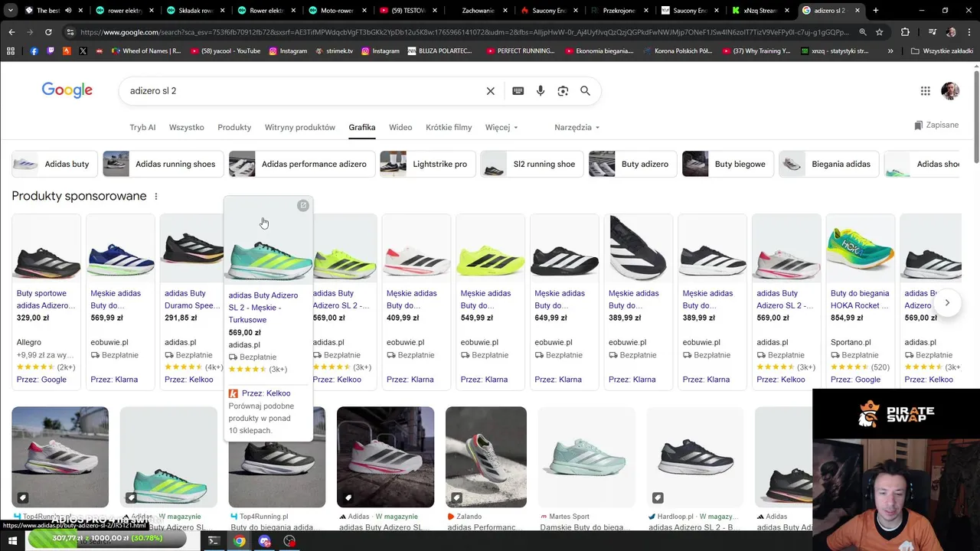Image resolution: width=980 pixels, height=551 pixels.
Task: Open sponsored products info three-dot menu
Action: [x=156, y=197]
